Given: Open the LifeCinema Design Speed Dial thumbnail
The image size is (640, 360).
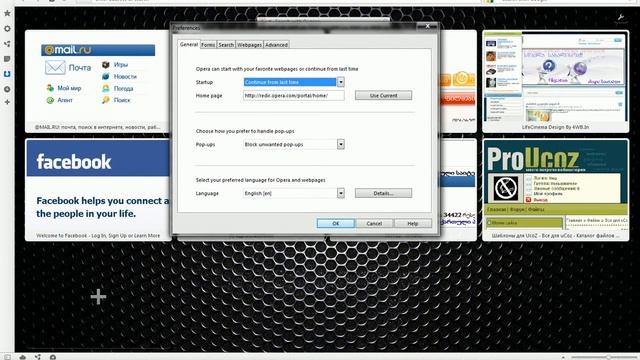Looking at the screenshot, I should 556,81.
